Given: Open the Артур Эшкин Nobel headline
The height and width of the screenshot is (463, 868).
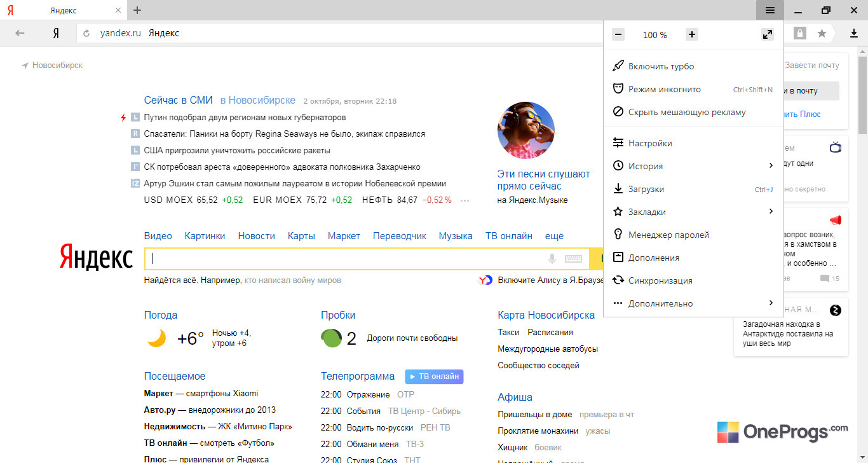Looking at the screenshot, I should click(x=295, y=184).
